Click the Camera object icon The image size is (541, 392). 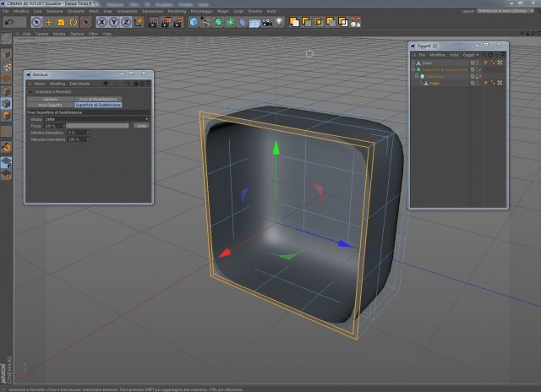267,23
